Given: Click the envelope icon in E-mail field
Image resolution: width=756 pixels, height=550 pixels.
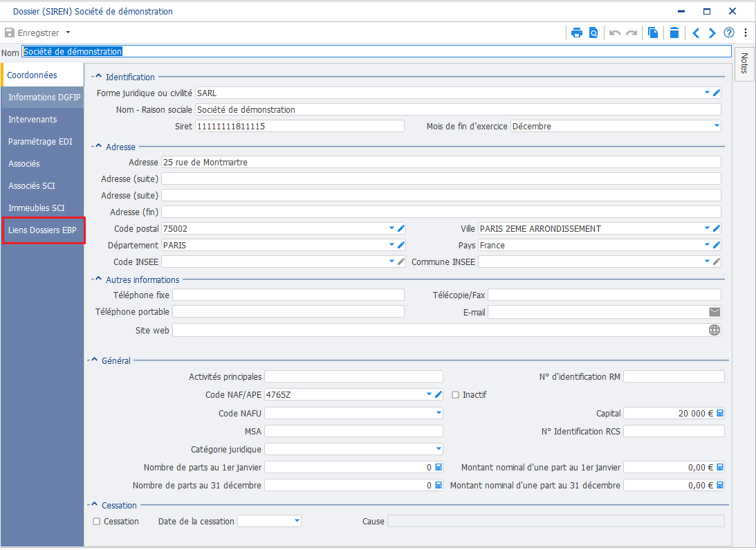Looking at the screenshot, I should [714, 312].
